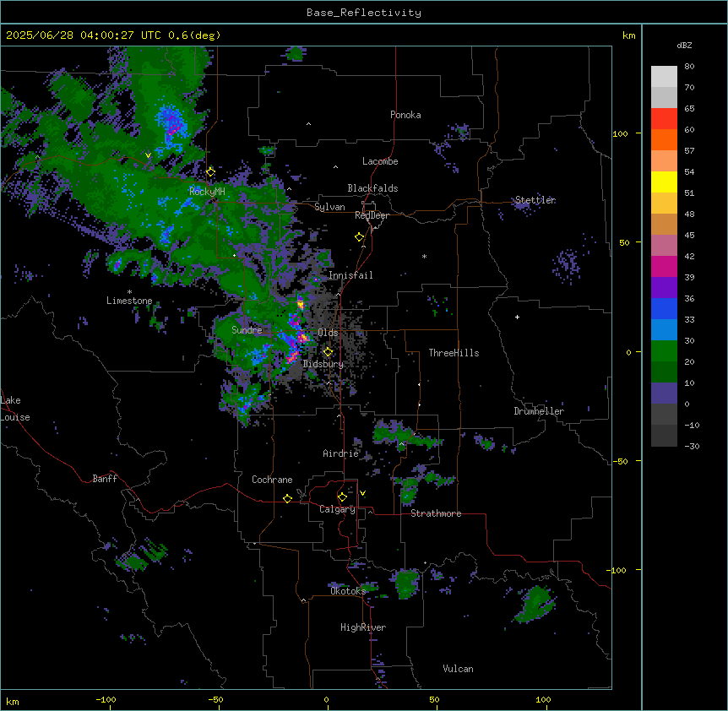Image resolution: width=728 pixels, height=711 pixels.
Task: Click the Lacombe town label
Action: pos(380,161)
